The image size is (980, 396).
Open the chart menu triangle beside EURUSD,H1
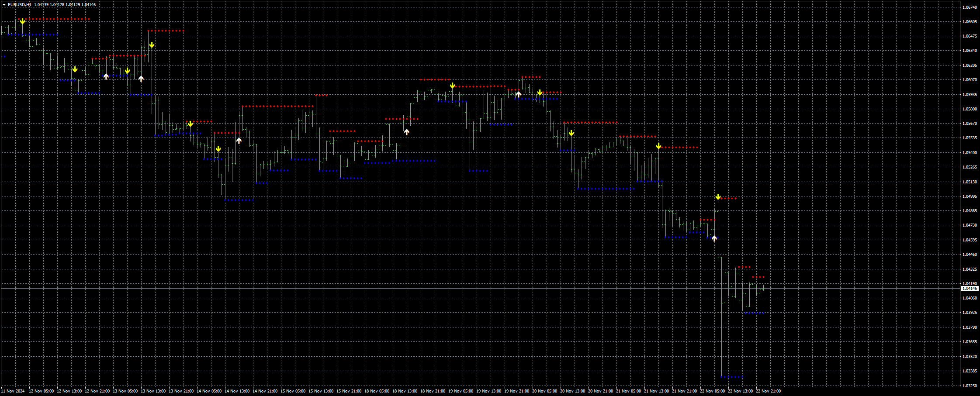click(x=4, y=5)
